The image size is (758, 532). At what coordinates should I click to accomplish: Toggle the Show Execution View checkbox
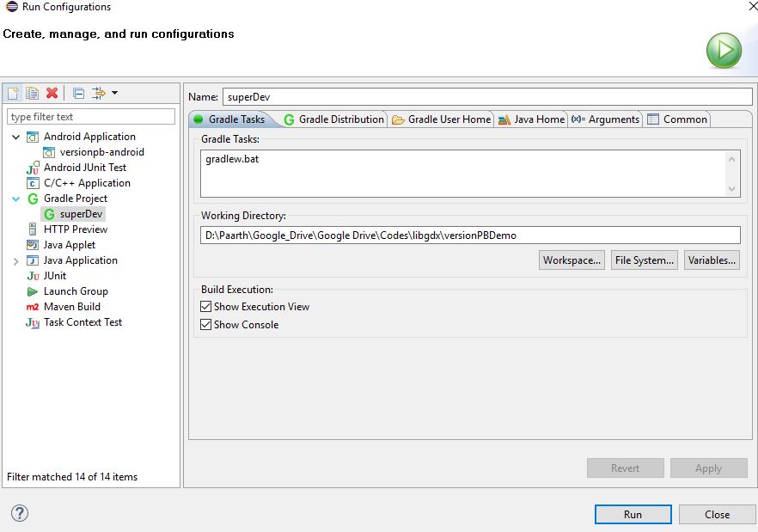(205, 306)
